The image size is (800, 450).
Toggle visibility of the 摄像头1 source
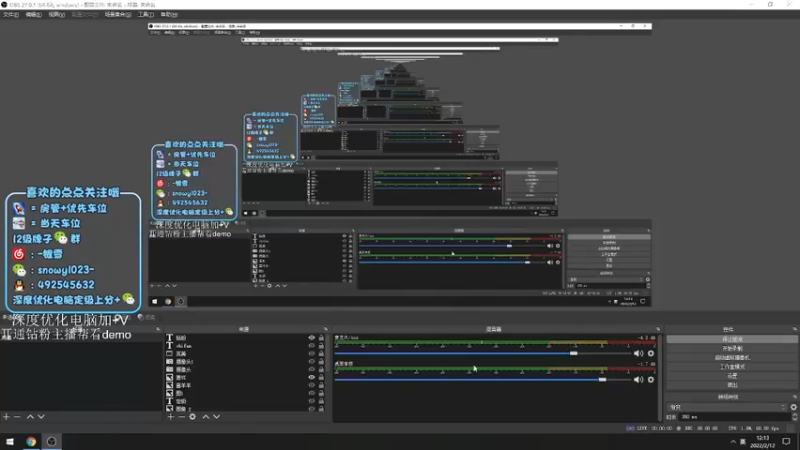[312, 361]
